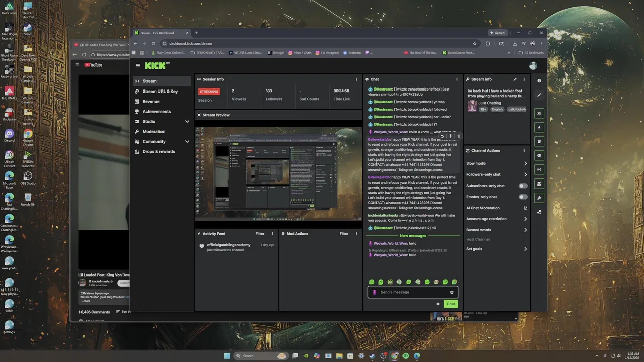644x362 pixels.
Task: Open the Mod Actions Filter dropdown
Action: (x=344, y=234)
